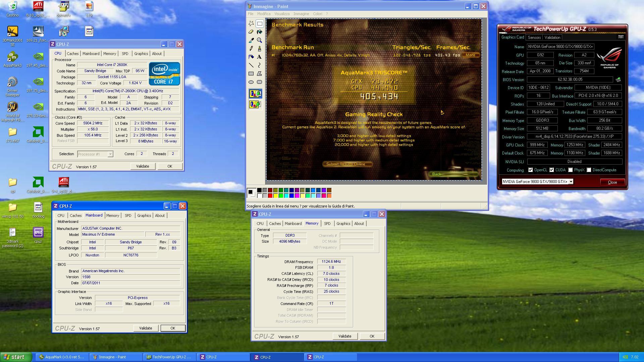Image resolution: width=644 pixels, height=362 pixels.
Task: Select the Ellipse shape tool
Action: [x=251, y=82]
